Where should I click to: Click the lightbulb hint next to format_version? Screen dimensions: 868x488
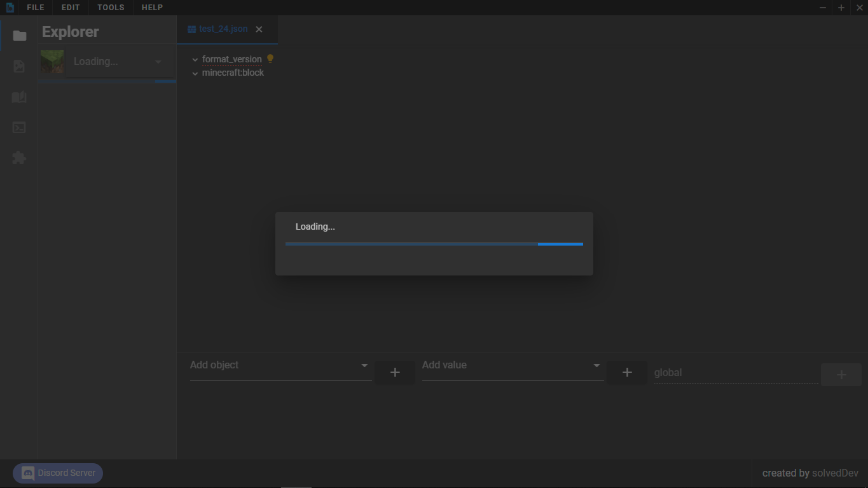[x=270, y=59]
